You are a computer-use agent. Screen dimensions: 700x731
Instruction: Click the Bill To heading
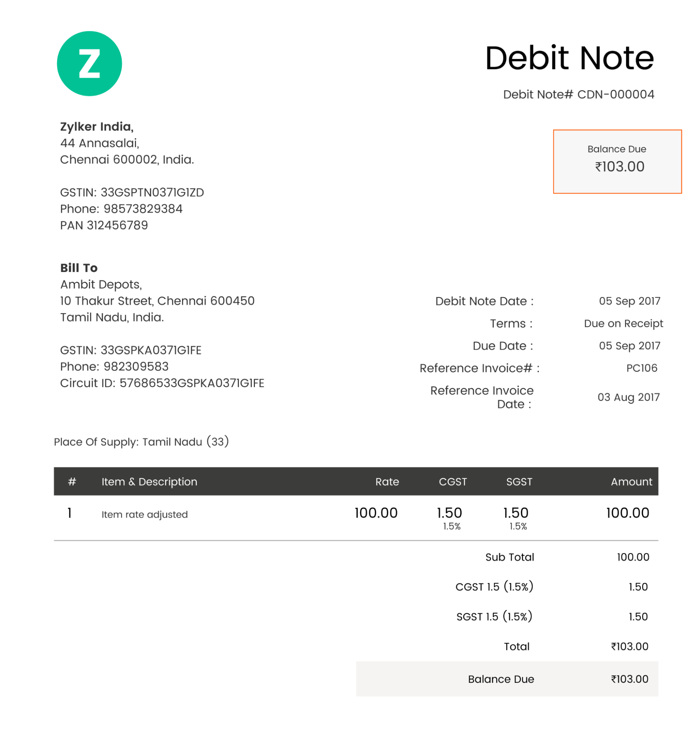pos(79,268)
